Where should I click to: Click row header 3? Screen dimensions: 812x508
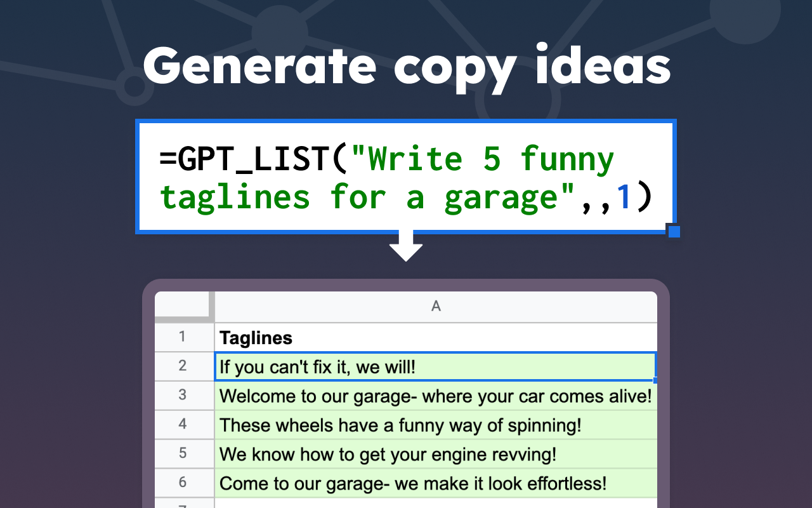(x=183, y=396)
